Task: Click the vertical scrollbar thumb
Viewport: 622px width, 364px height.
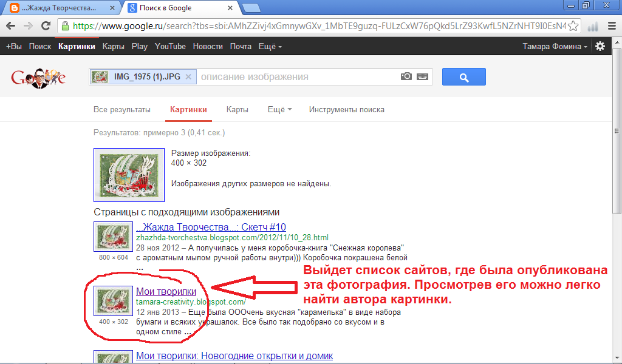Action: coord(617,130)
